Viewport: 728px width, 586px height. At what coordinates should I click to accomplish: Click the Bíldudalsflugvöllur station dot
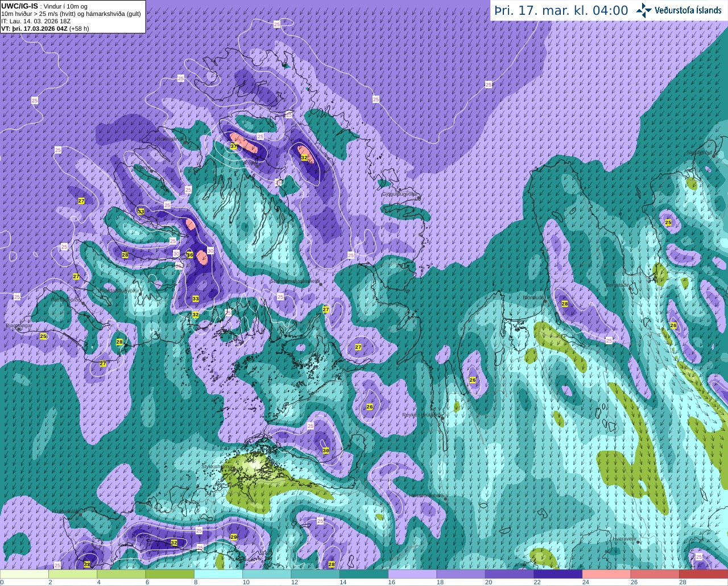(141, 294)
